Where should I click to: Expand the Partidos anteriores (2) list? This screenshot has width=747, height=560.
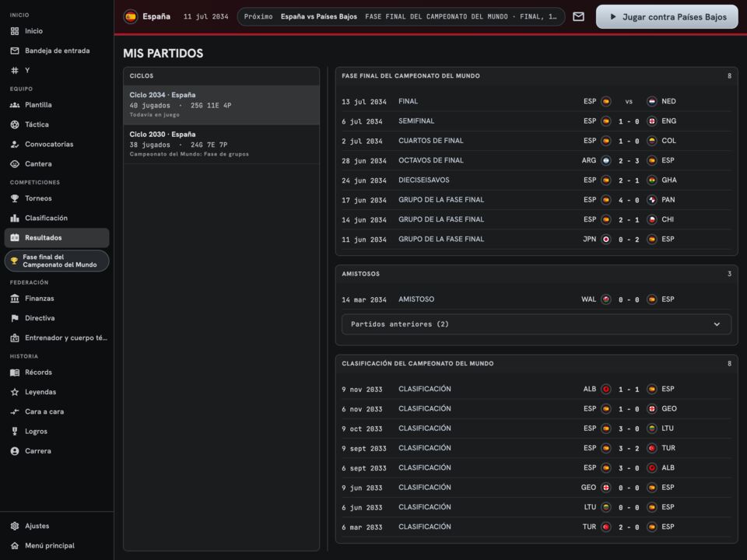536,324
